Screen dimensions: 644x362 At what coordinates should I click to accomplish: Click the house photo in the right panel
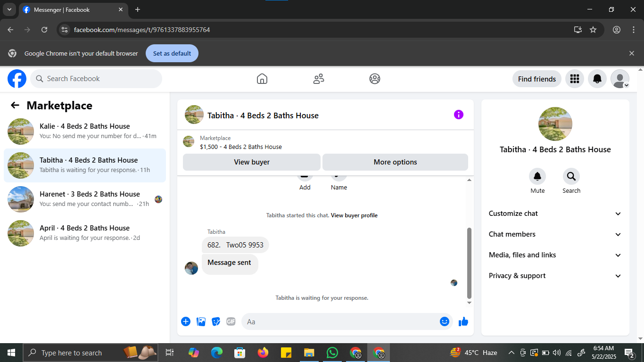555,124
